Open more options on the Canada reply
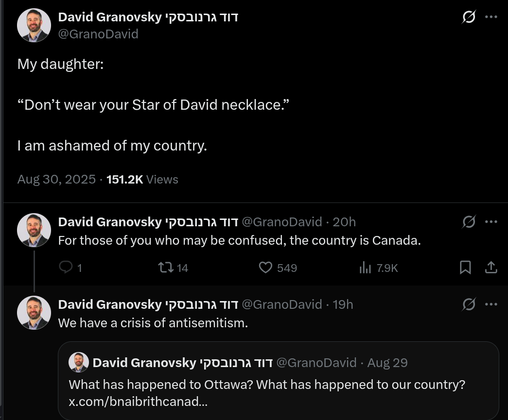The width and height of the screenshot is (508, 420). 491,222
